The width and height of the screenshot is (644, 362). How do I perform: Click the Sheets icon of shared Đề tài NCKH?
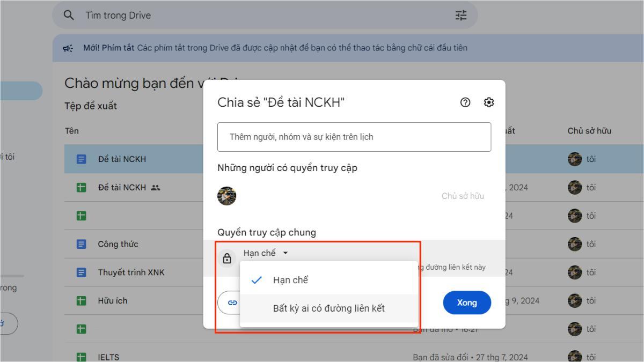click(82, 188)
